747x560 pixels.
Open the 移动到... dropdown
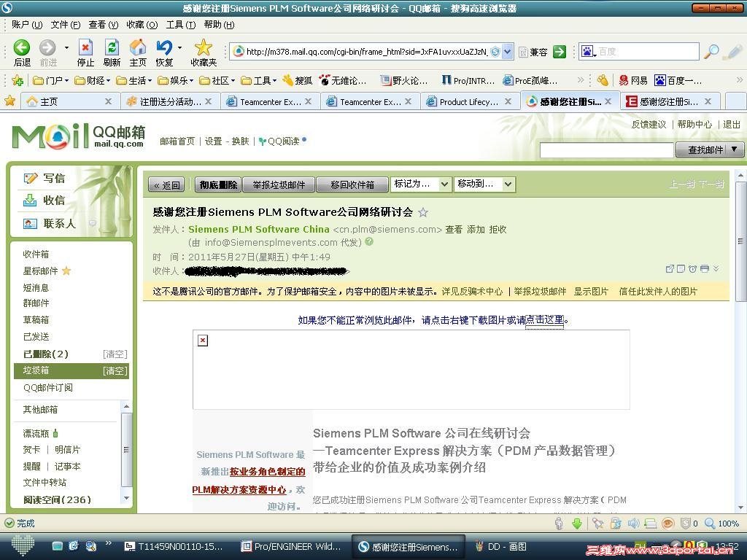tap(484, 184)
